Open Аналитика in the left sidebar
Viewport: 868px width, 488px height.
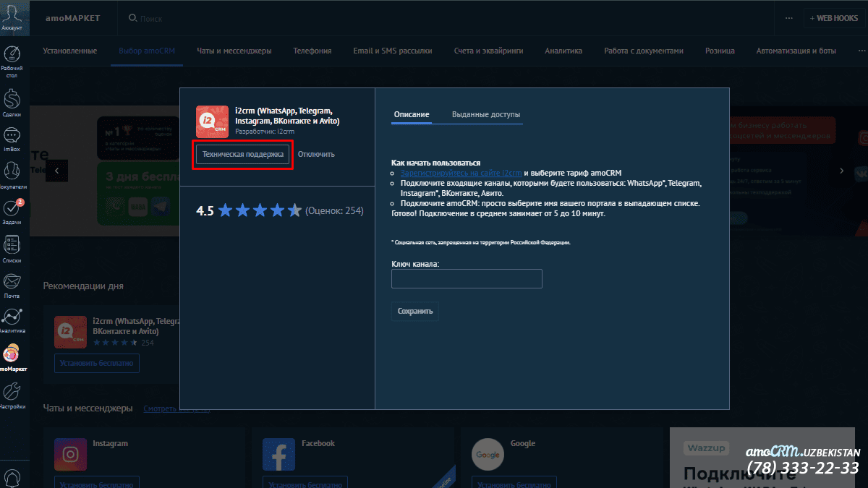coord(12,321)
